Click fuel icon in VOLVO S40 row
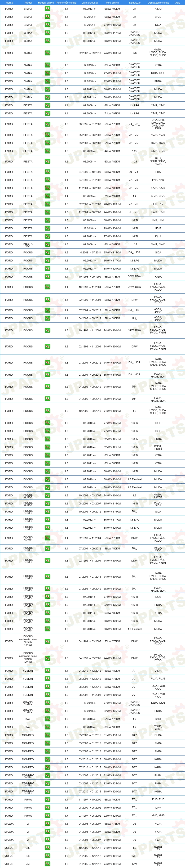This screenshot has width=185, height=868. coord(47,856)
